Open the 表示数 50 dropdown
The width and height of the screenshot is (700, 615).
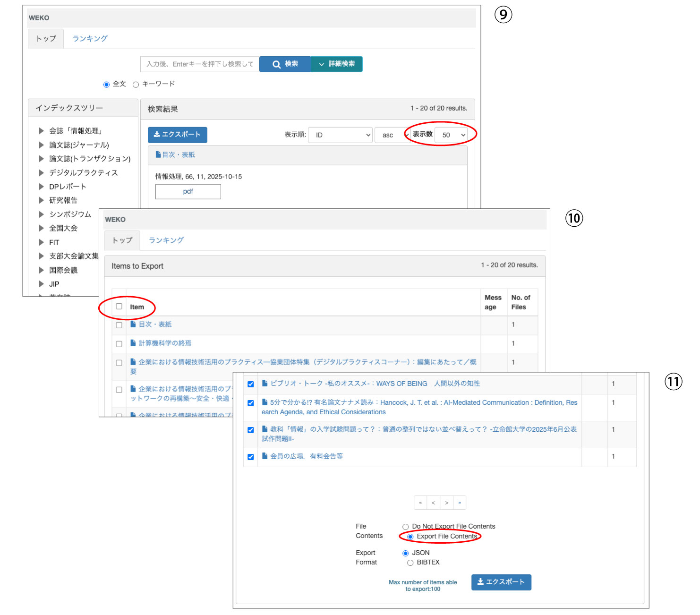tap(451, 135)
